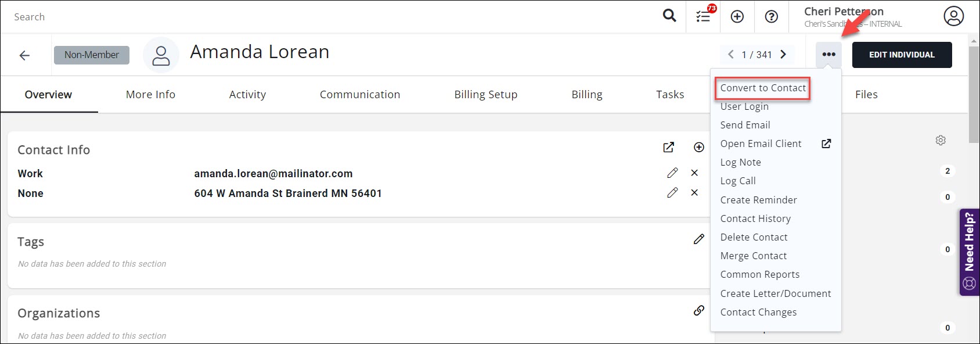Click the back arrow icon

[24, 55]
